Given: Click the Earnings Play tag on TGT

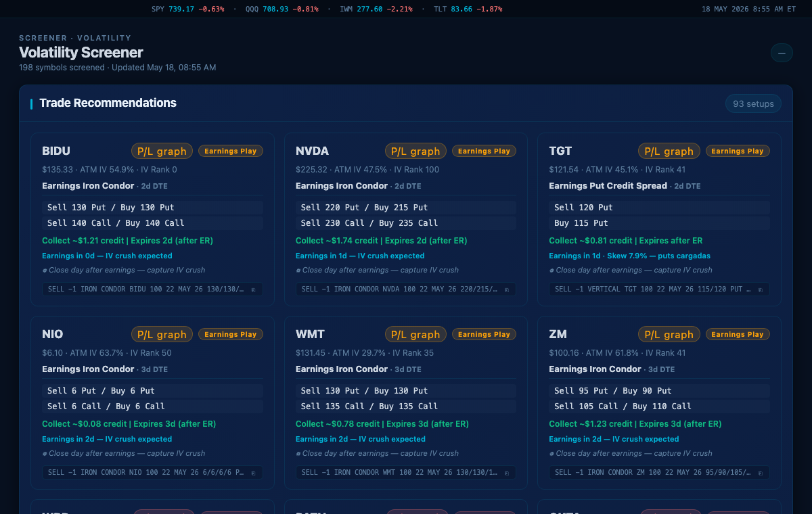Looking at the screenshot, I should pyautogui.click(x=738, y=151).
